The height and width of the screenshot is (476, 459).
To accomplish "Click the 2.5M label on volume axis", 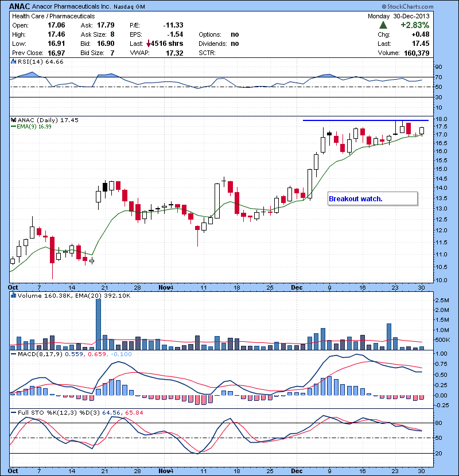I will (442, 301).
